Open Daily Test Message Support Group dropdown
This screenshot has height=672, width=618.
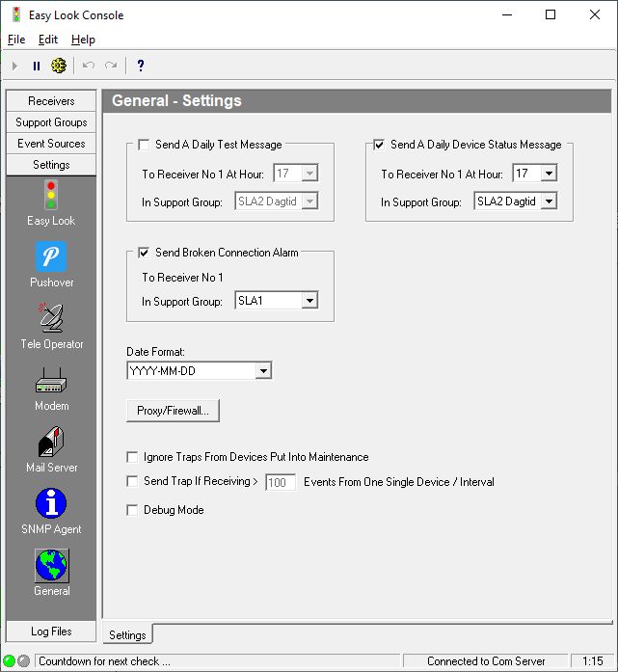click(x=309, y=201)
